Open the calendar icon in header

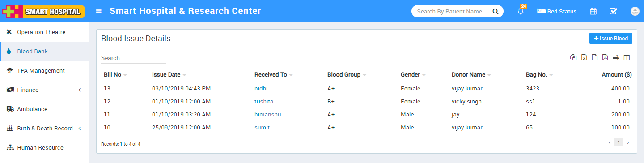593,11
